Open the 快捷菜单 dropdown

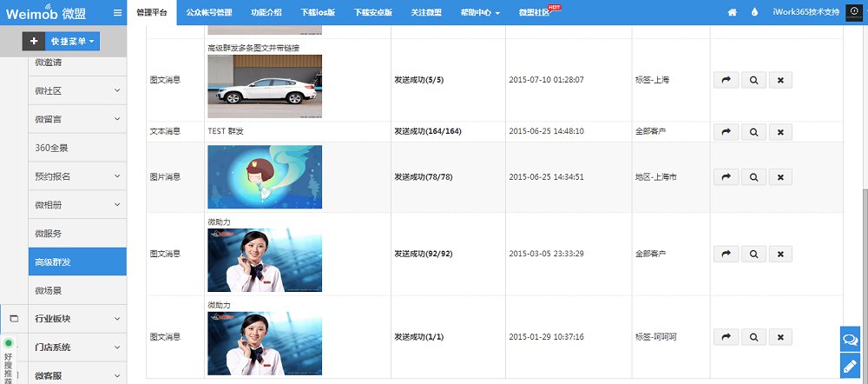click(73, 41)
